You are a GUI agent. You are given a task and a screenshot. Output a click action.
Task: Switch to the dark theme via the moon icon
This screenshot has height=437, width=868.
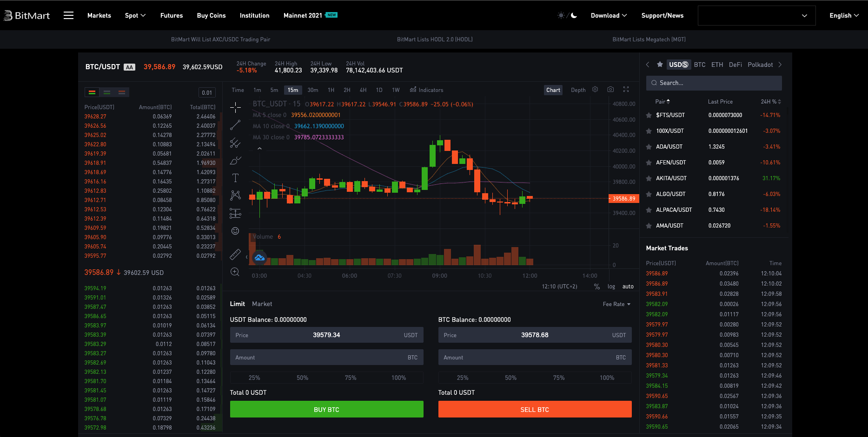click(x=574, y=15)
